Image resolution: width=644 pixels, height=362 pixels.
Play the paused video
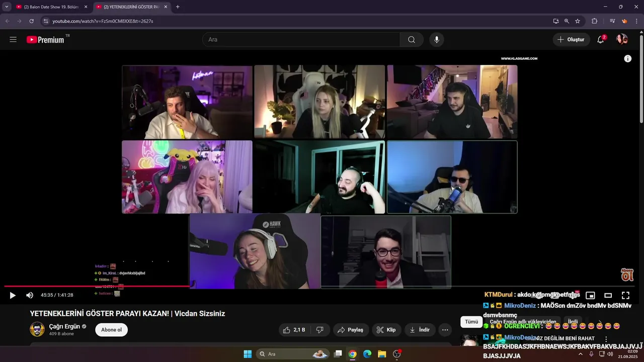click(x=13, y=295)
